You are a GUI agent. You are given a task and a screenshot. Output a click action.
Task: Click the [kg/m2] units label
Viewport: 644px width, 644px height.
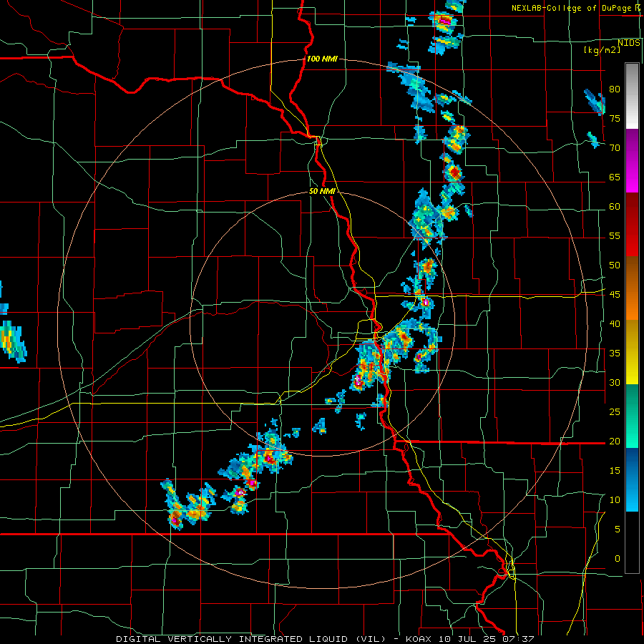(x=602, y=50)
